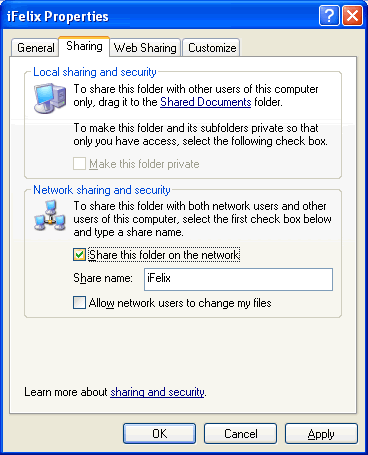
Task: Close the iFelix Properties dialog
Action: 352,16
